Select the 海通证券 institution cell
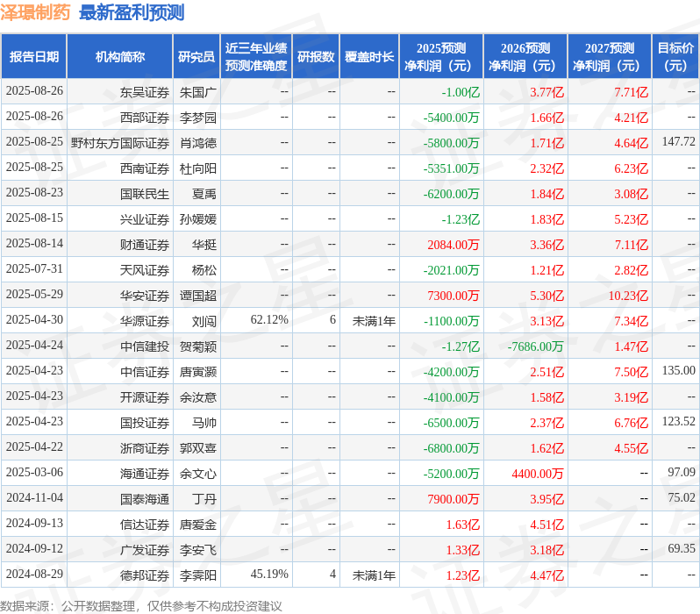This screenshot has height=614, width=700. click(x=119, y=474)
